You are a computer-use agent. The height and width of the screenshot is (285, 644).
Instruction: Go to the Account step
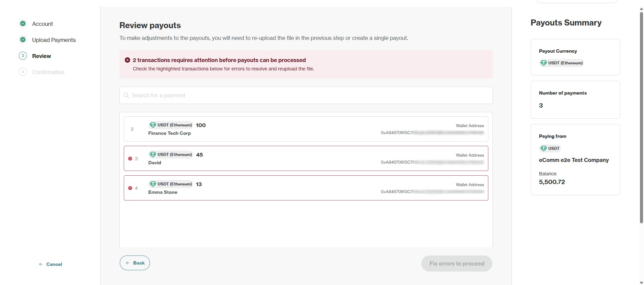pos(43,24)
